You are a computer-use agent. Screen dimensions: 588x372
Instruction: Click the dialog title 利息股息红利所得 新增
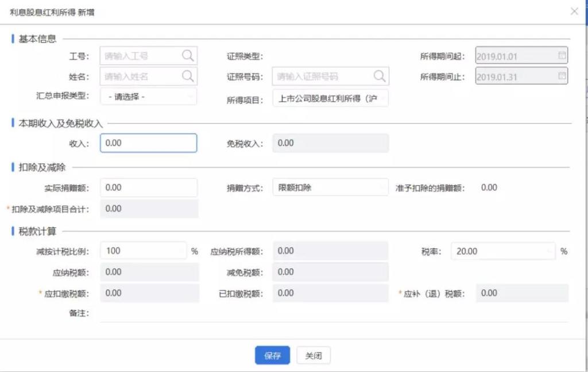(x=52, y=13)
